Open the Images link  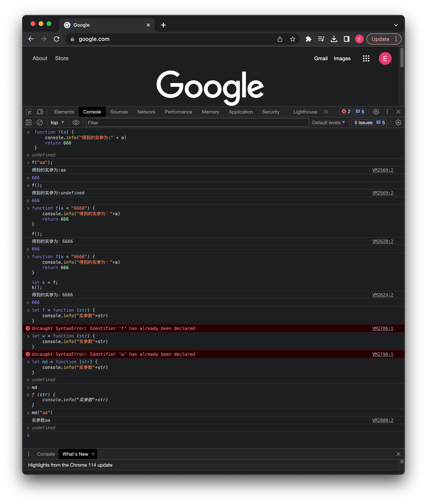tap(342, 58)
